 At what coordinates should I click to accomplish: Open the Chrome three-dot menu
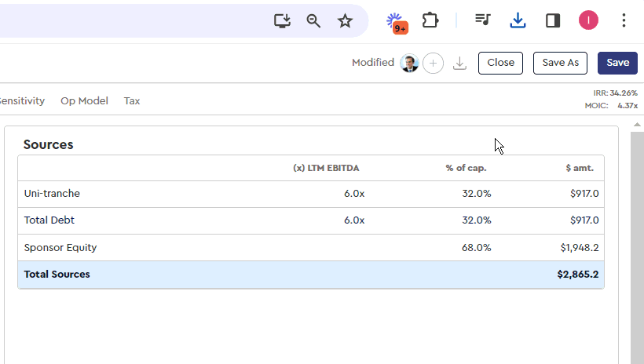tap(624, 20)
